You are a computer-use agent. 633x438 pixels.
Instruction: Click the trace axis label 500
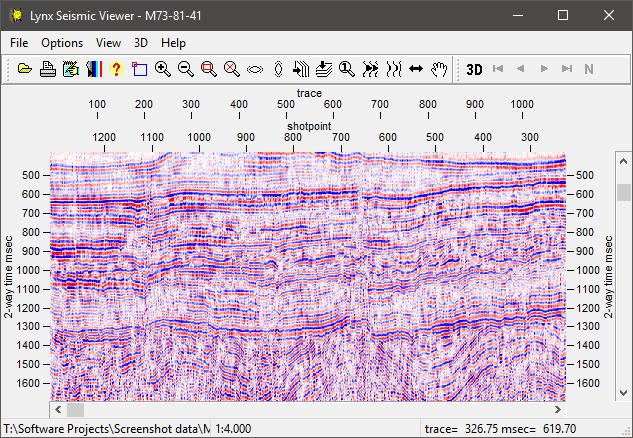(x=286, y=104)
